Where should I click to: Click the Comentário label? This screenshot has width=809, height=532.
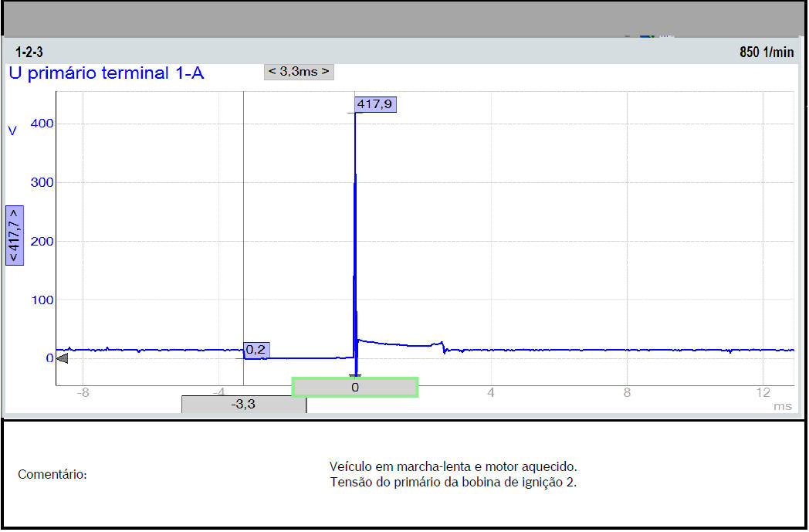52,474
